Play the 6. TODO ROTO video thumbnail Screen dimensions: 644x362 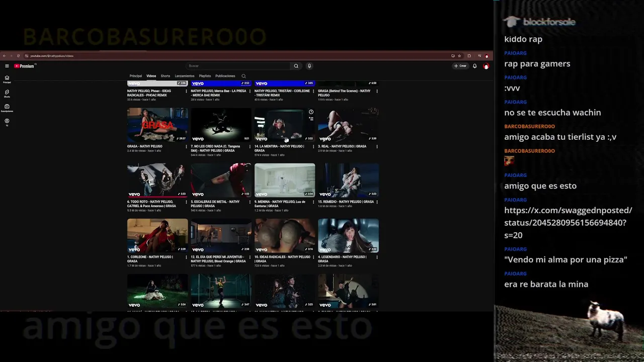[157, 180]
